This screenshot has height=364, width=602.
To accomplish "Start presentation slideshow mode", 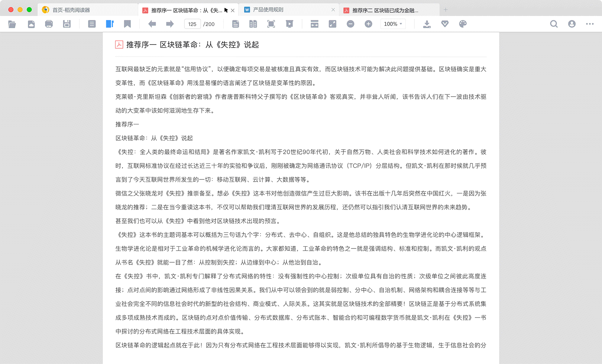I will (290, 24).
